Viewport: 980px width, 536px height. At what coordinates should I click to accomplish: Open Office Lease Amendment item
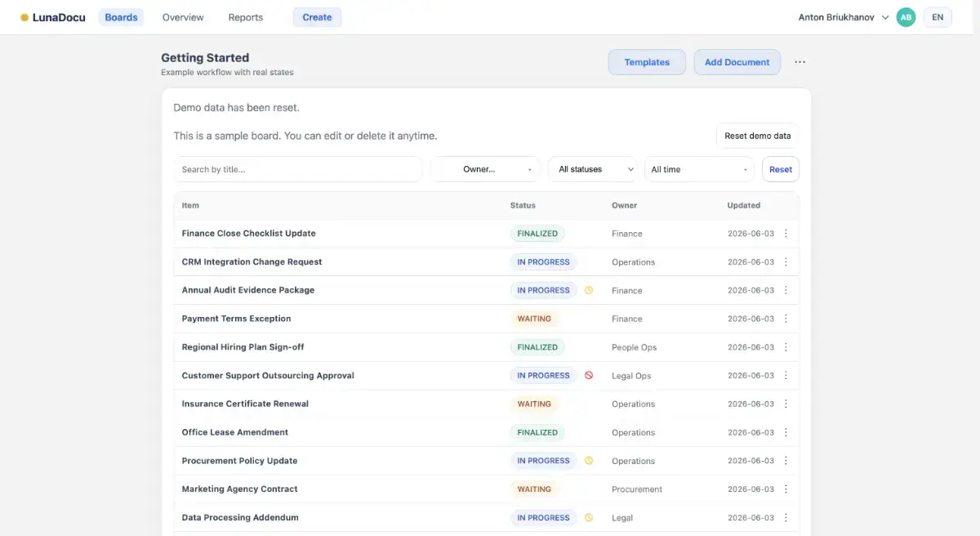coord(234,432)
